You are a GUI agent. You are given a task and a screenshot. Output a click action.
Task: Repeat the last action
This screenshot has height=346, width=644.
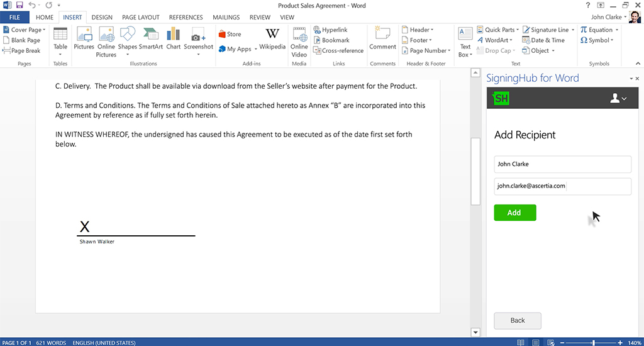point(49,5)
